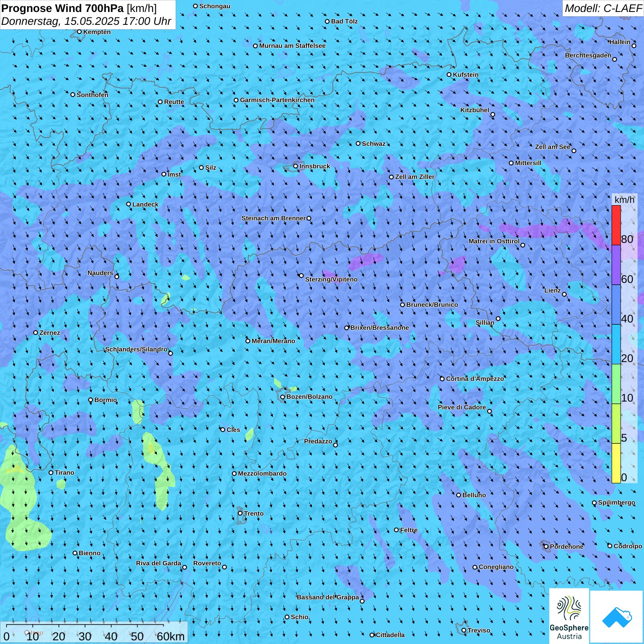Screen dimensions: 644x644
Task: Pick the Trento city marker dot
Action: pos(240,513)
